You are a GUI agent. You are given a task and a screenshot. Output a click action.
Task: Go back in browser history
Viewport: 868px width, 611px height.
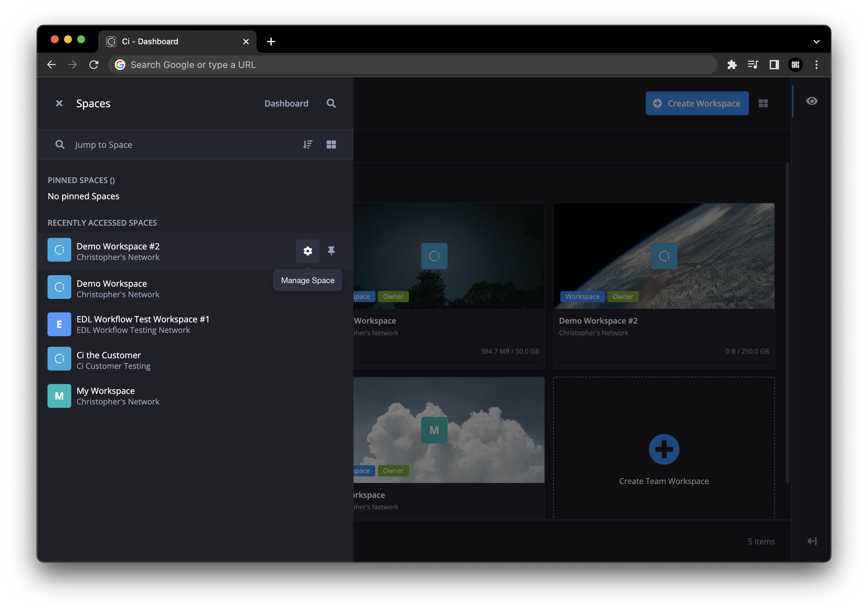tap(51, 65)
